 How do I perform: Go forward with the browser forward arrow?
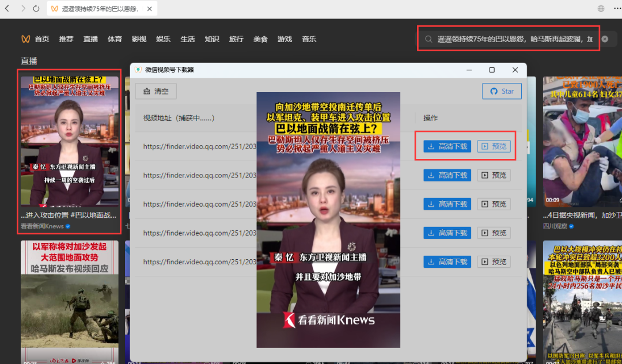click(22, 8)
